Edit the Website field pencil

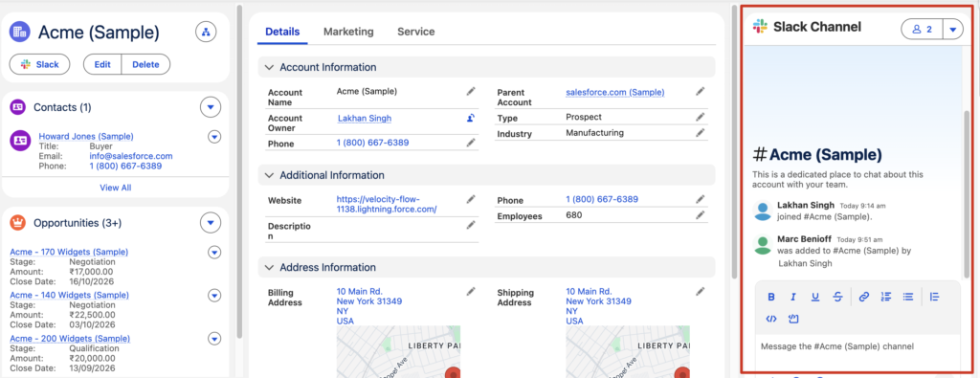click(x=471, y=199)
